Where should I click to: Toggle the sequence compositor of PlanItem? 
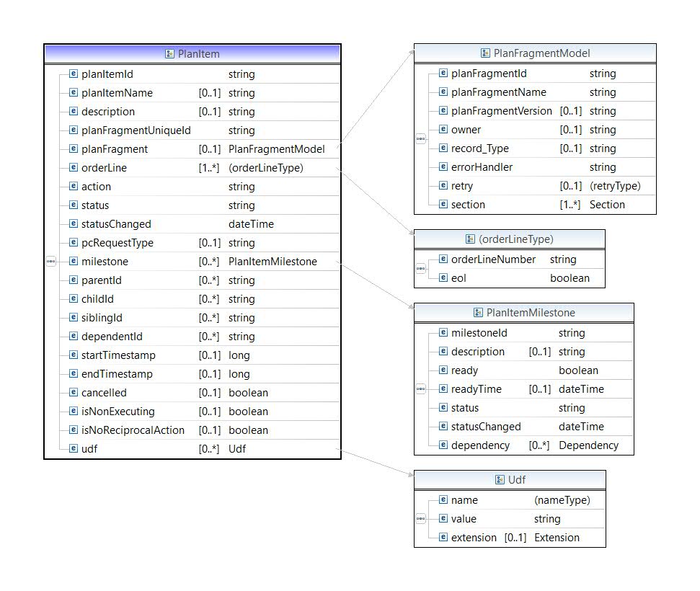[51, 261]
